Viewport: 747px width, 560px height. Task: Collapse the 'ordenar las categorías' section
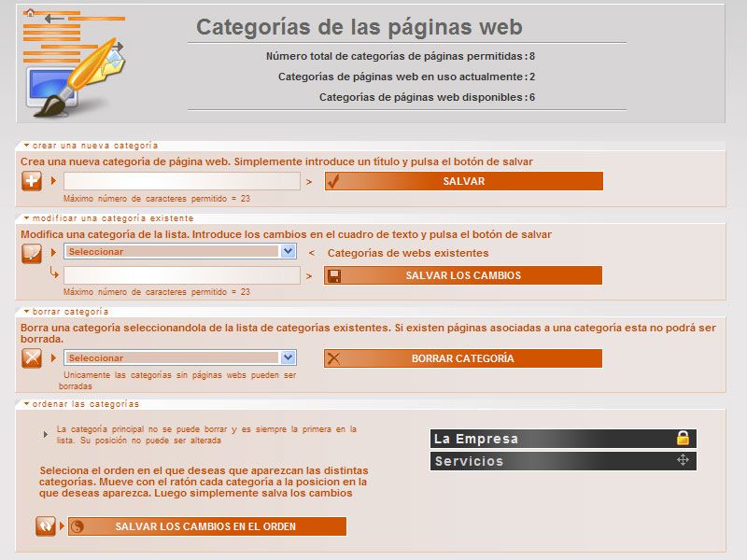tap(81, 404)
